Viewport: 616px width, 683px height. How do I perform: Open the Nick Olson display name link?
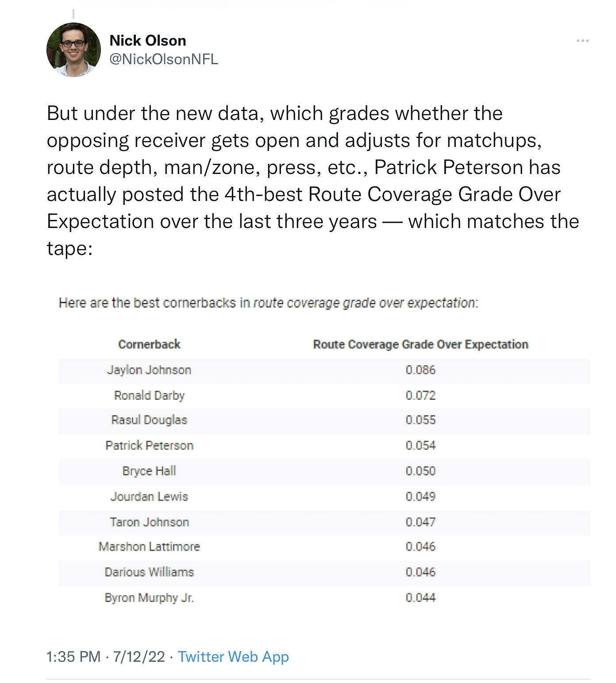[x=148, y=41]
